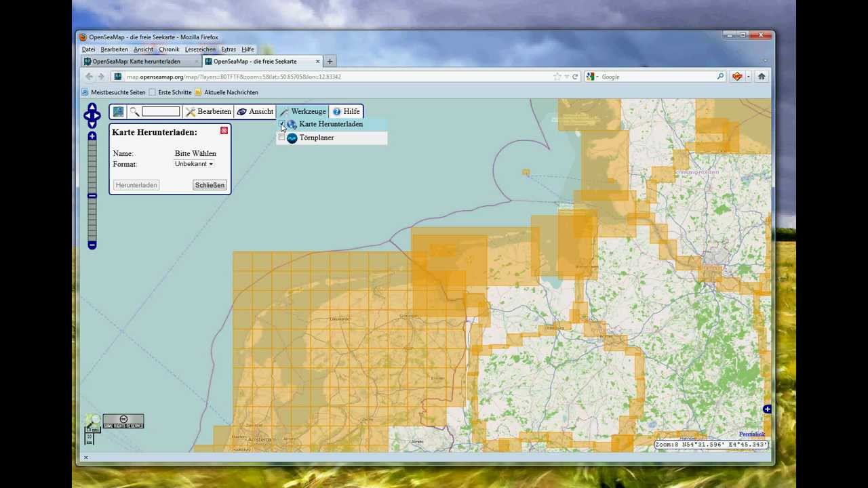Open a new tab with plus button
Screen dimensions: 868x488
coord(330,61)
